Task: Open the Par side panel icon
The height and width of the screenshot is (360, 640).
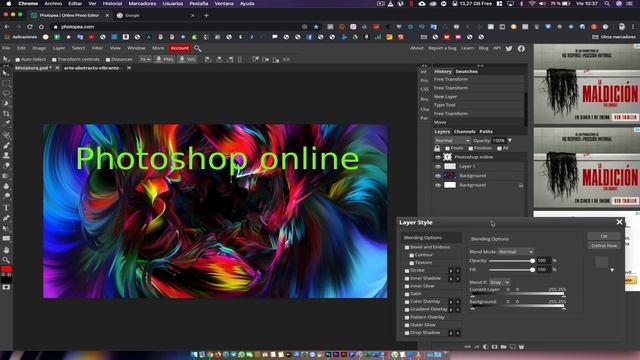Action: point(424,118)
